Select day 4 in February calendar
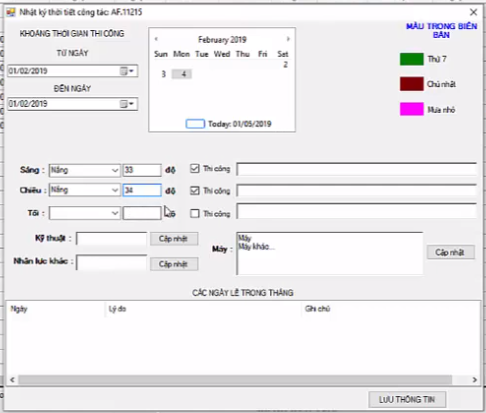Image resolution: width=486 pixels, height=413 pixels. click(x=182, y=74)
